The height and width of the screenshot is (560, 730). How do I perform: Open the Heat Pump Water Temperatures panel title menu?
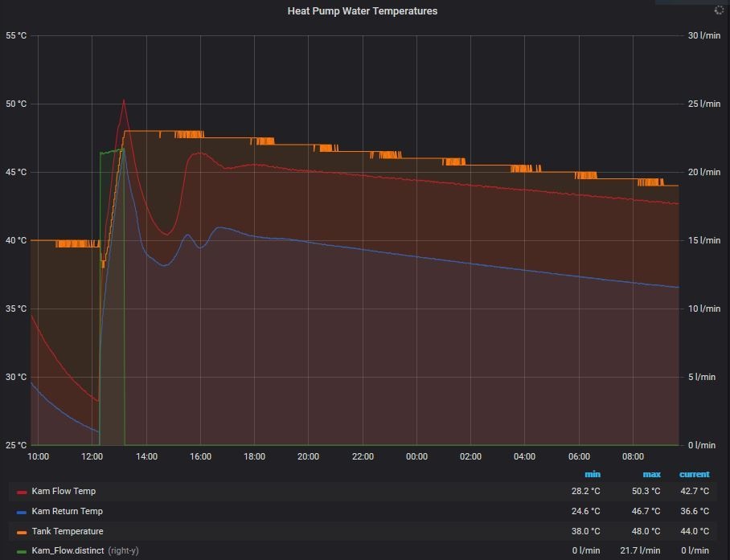(363, 10)
